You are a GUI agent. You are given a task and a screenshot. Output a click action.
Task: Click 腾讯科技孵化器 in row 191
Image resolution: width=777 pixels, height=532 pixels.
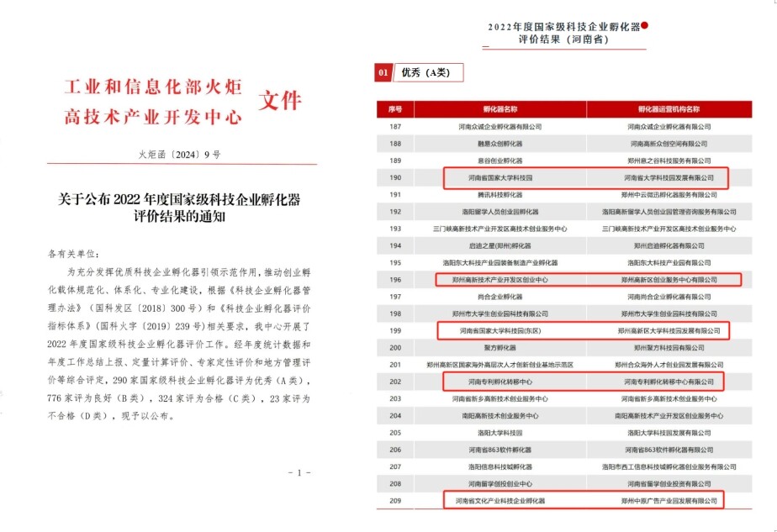(499, 194)
